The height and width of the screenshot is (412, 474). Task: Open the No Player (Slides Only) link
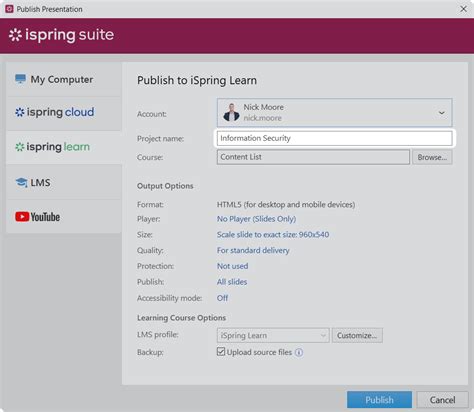tap(256, 219)
